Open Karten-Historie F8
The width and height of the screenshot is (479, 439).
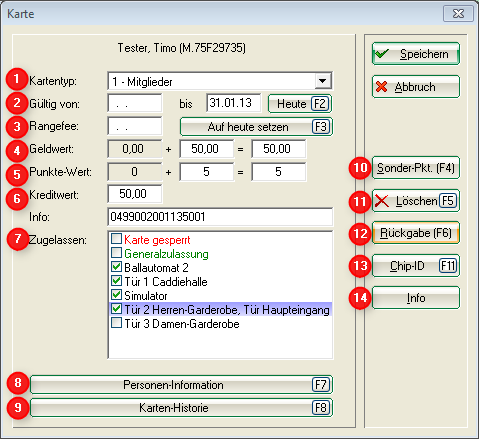click(181, 408)
